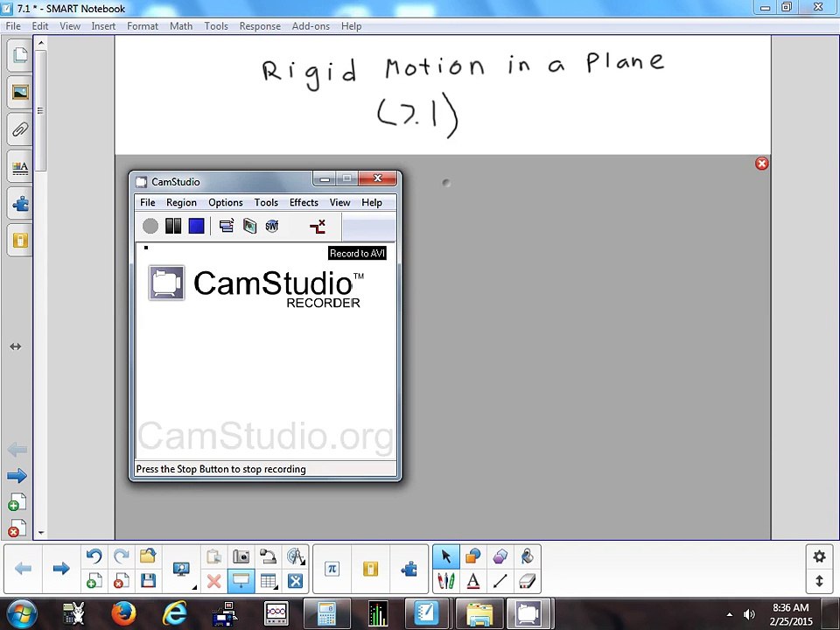The image size is (840, 630).
Task: Click the CamStudio Pause button
Action: [x=173, y=226]
